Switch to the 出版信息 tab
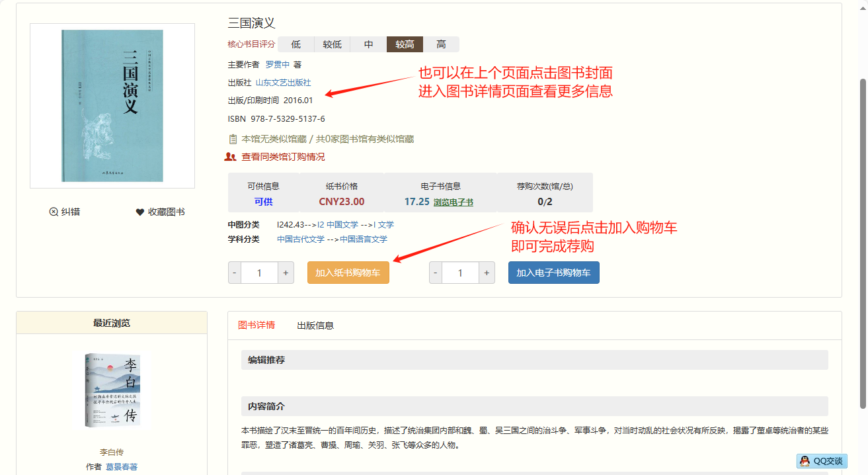 pos(315,325)
